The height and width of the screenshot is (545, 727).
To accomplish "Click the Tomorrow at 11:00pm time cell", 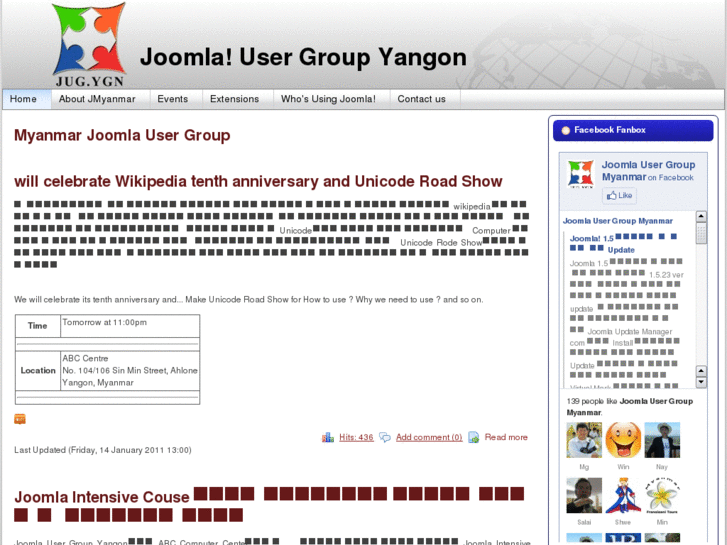I will click(130, 326).
